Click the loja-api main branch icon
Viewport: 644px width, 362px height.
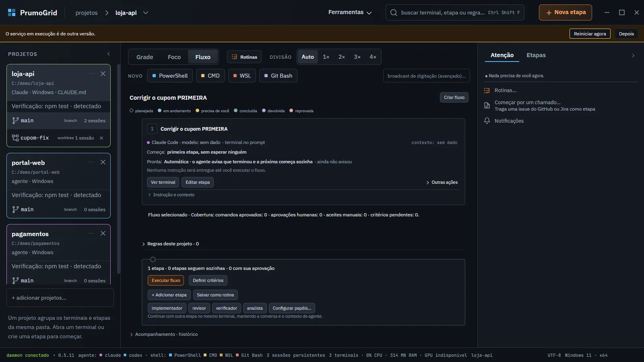(x=15, y=120)
